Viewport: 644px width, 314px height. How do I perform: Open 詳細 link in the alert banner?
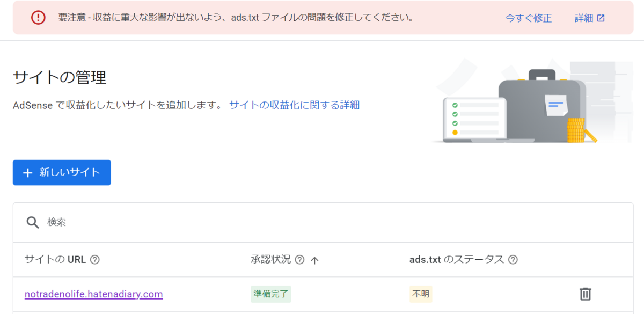(584, 18)
